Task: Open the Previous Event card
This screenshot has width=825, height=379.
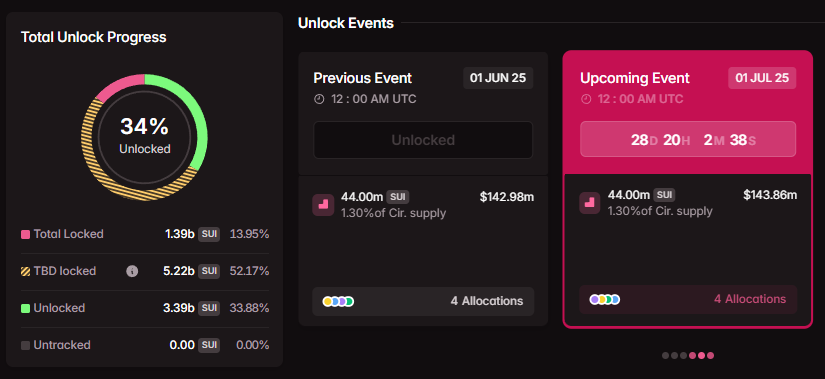Action: (x=423, y=188)
